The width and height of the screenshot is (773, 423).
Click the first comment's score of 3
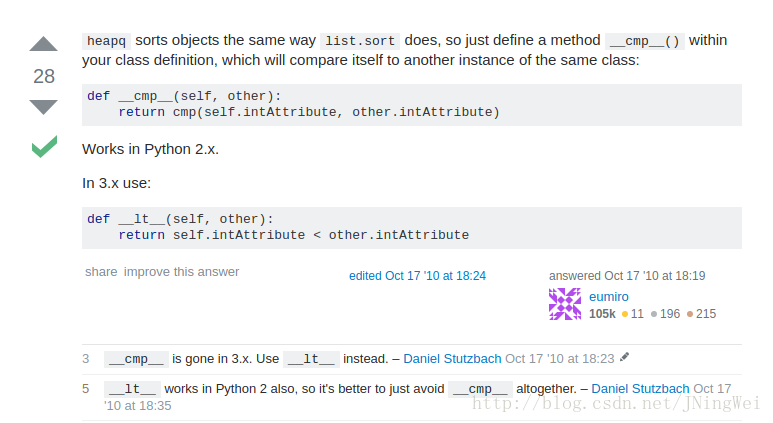point(86,358)
